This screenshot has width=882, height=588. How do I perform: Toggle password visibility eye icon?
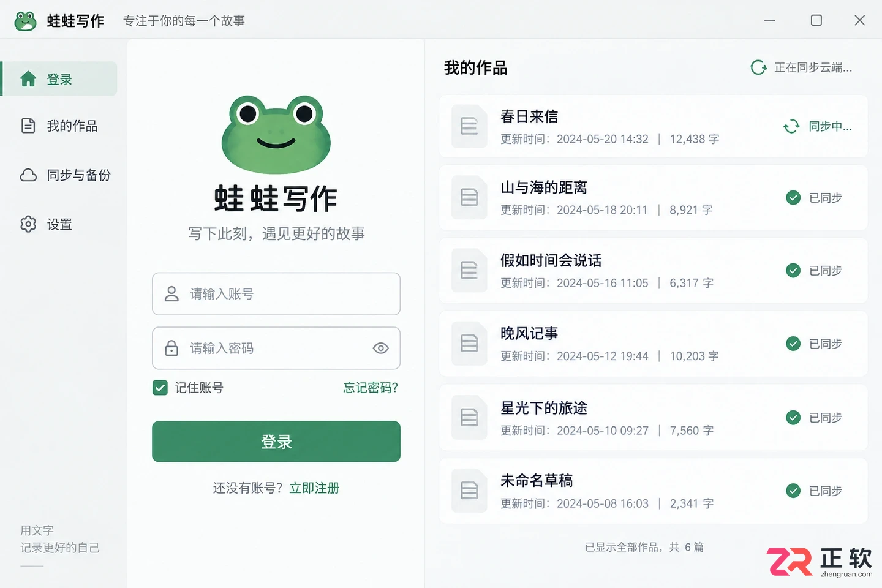[380, 348]
